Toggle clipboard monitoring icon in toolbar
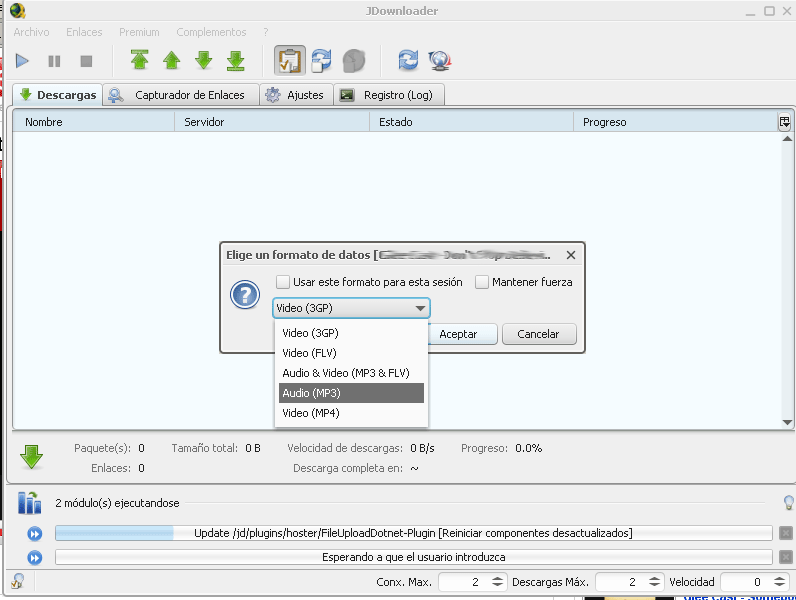This screenshot has height=600, width=796. point(290,60)
